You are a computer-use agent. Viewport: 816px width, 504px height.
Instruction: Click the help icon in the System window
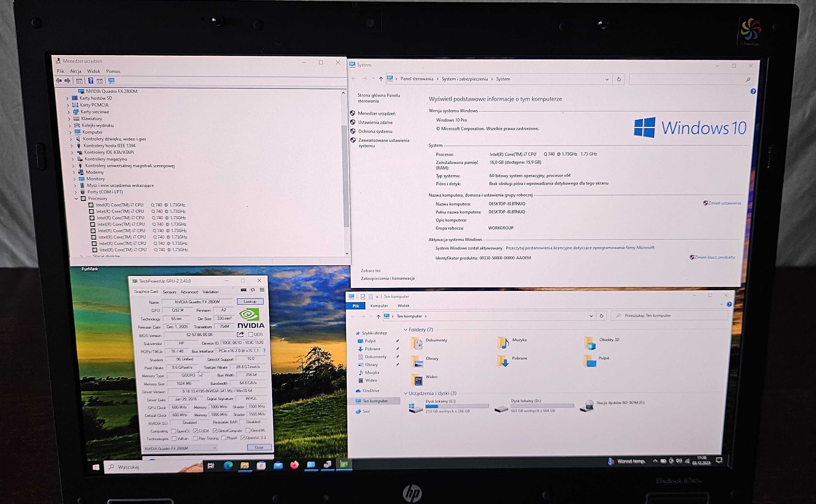753,91
